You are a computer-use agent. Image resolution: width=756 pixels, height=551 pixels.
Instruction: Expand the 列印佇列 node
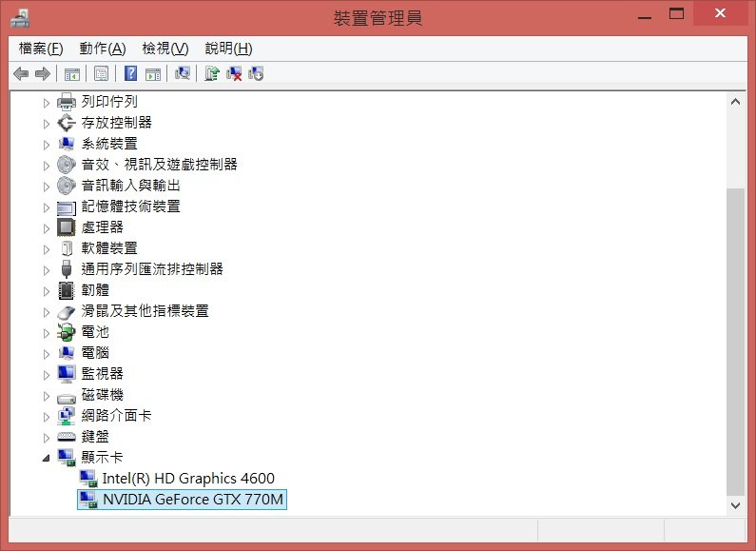pos(47,102)
